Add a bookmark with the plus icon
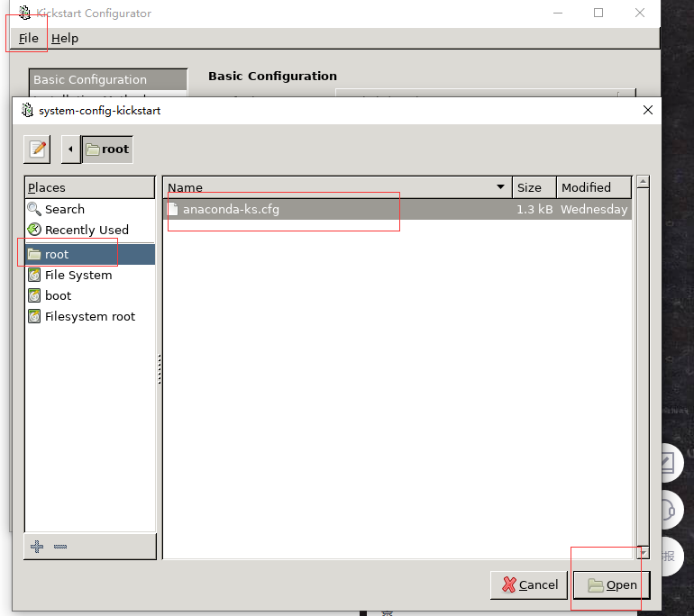 [37, 547]
